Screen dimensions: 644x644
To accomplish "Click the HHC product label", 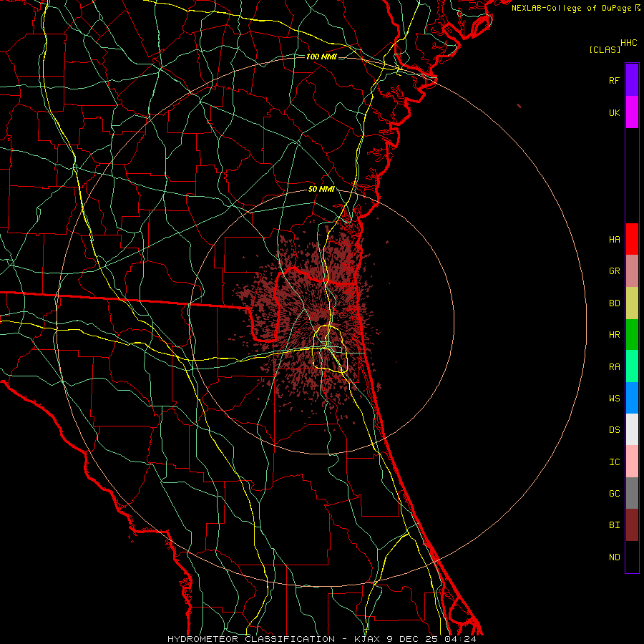I will [x=629, y=43].
